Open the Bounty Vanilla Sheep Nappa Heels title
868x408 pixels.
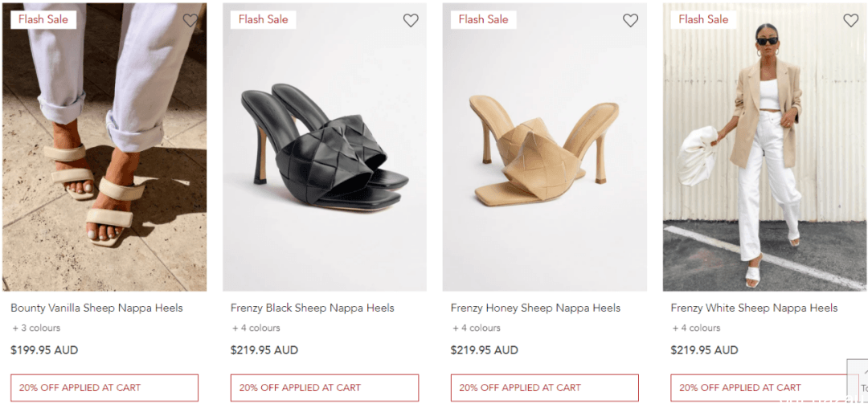[97, 308]
